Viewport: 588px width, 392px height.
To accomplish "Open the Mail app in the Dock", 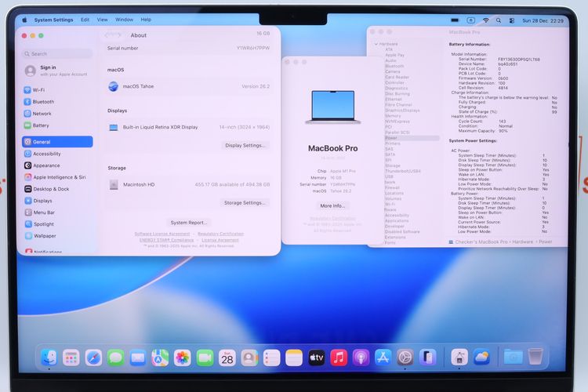I will coord(138,358).
